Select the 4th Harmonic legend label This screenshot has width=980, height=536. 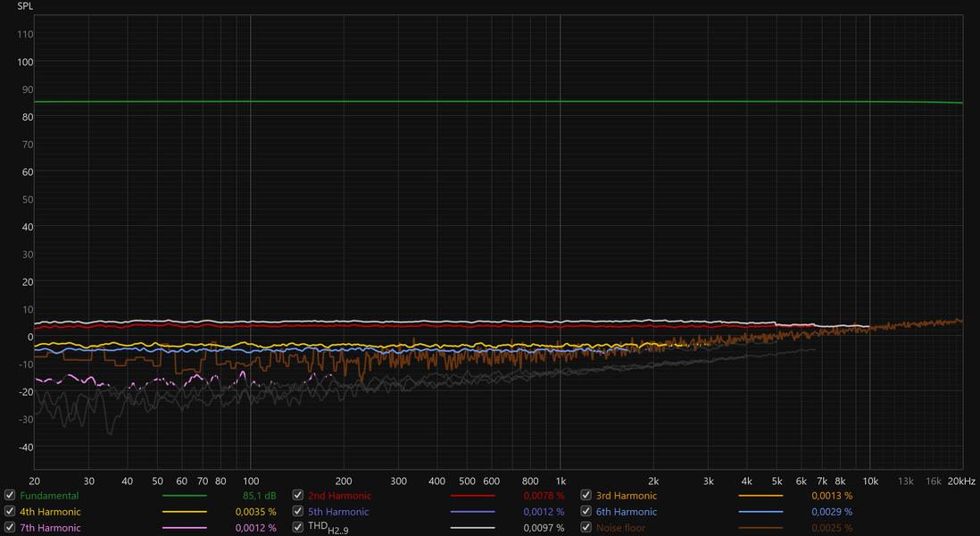point(50,512)
